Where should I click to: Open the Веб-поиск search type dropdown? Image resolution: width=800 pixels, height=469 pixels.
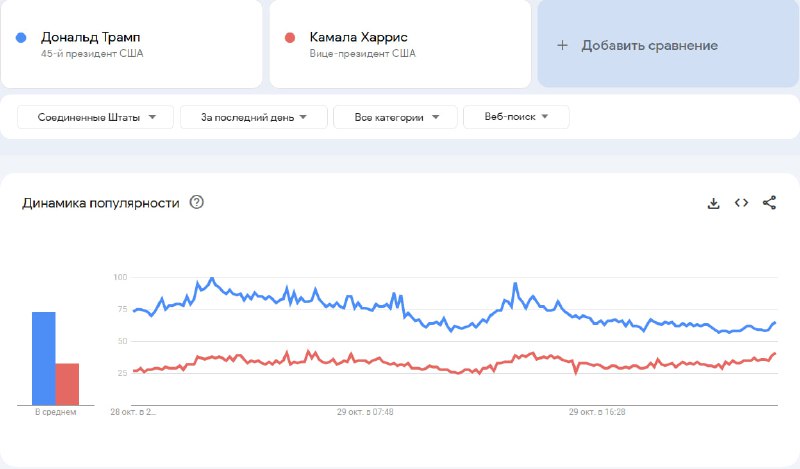pos(516,117)
